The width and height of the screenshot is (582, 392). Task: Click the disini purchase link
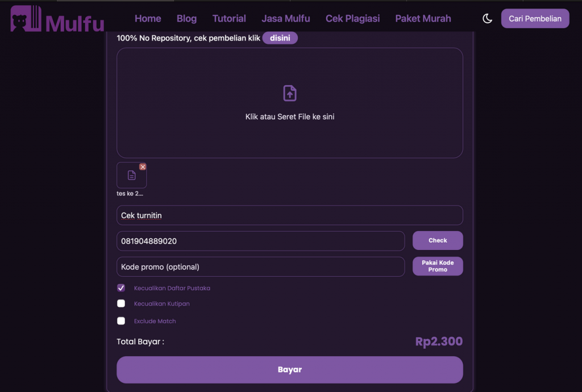tap(280, 38)
